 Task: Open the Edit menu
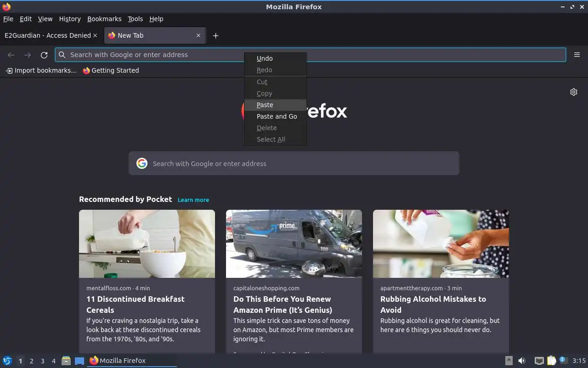[26, 19]
